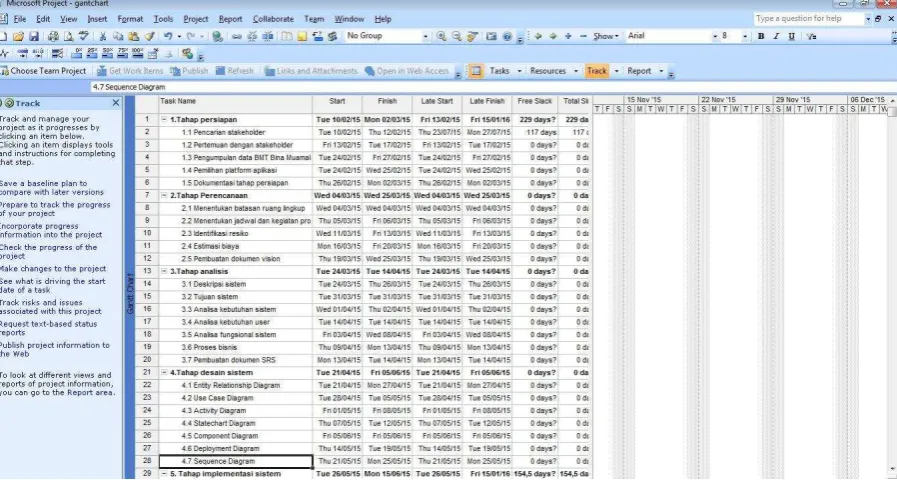
Task: Click the Save a baseline plan link
Action: pos(51,188)
